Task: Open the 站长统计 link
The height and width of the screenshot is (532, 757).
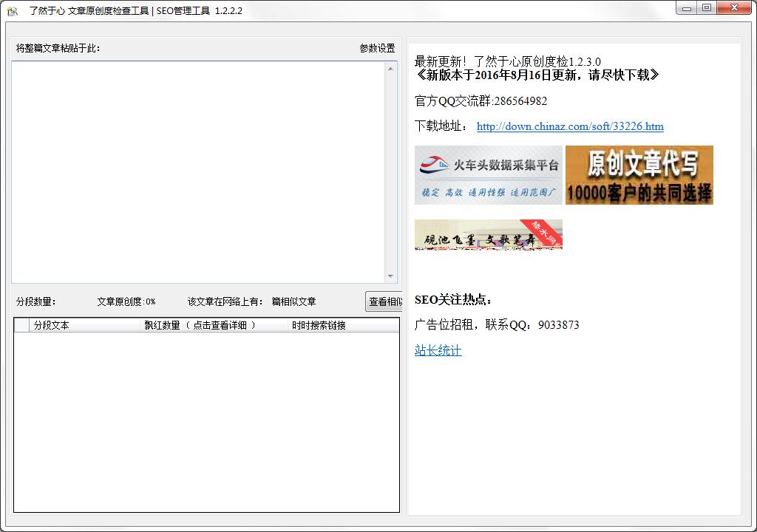Action: pos(438,350)
